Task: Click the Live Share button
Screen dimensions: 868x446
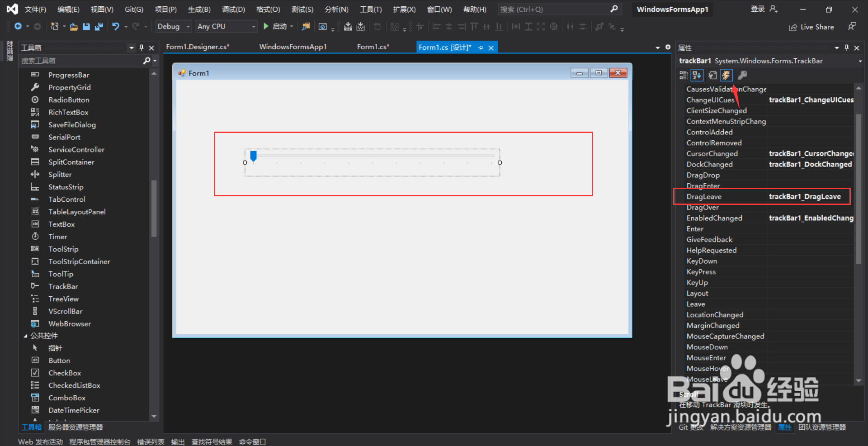Action: [812, 27]
